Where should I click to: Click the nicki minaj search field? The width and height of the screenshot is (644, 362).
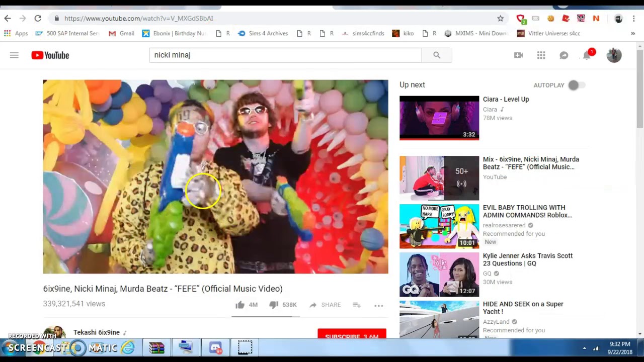click(x=285, y=55)
